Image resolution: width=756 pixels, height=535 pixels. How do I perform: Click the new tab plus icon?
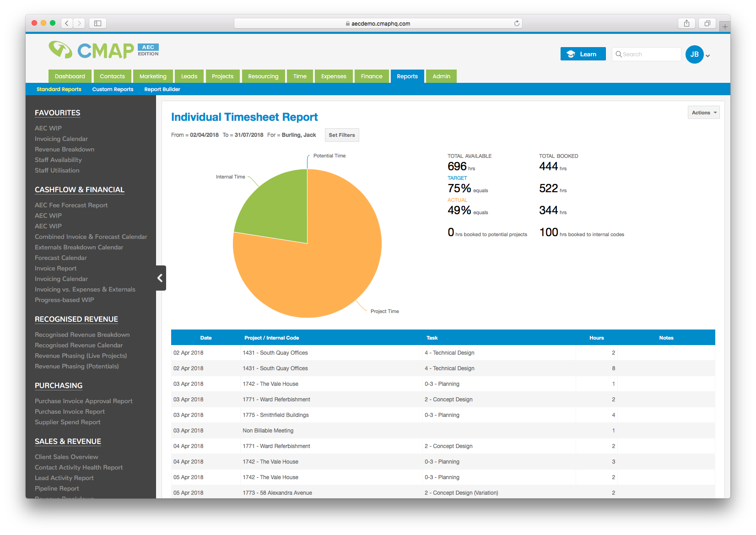click(x=724, y=26)
